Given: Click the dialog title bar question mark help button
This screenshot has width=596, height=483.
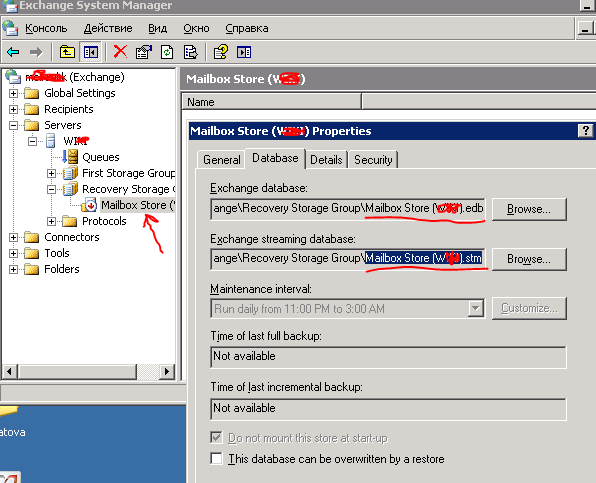Looking at the screenshot, I should tap(585, 131).
